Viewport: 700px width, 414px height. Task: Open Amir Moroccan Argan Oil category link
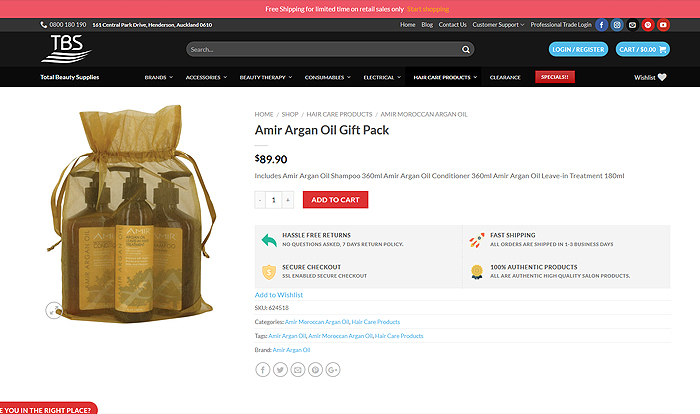click(x=317, y=322)
